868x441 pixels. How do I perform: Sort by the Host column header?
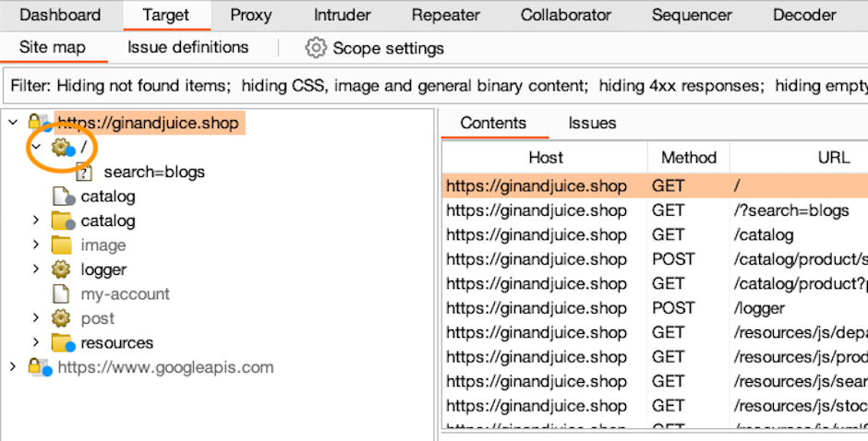pos(545,158)
